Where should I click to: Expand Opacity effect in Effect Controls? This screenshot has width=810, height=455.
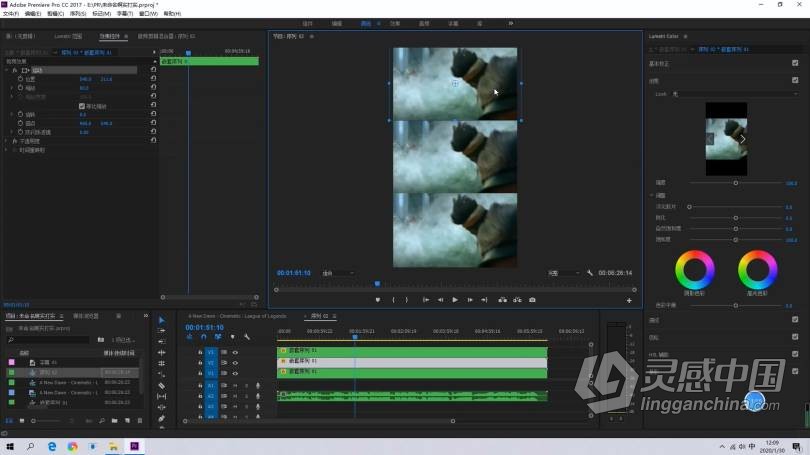tap(7, 141)
